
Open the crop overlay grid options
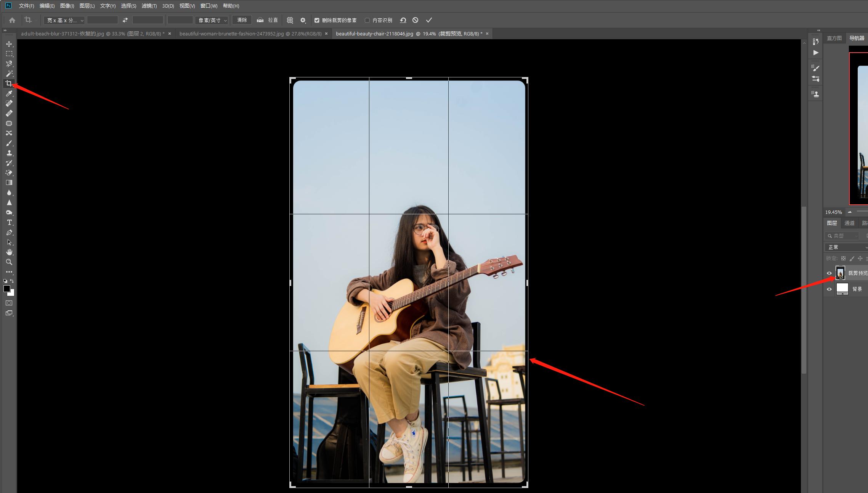[290, 20]
